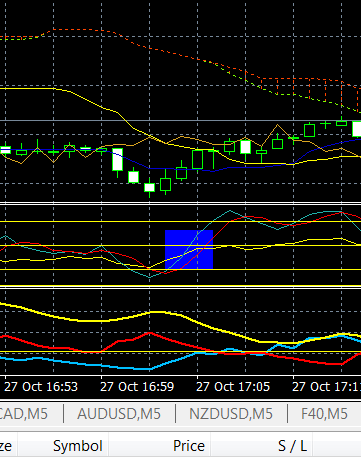Click the separator between oscillator and bottom panels

point(180,287)
